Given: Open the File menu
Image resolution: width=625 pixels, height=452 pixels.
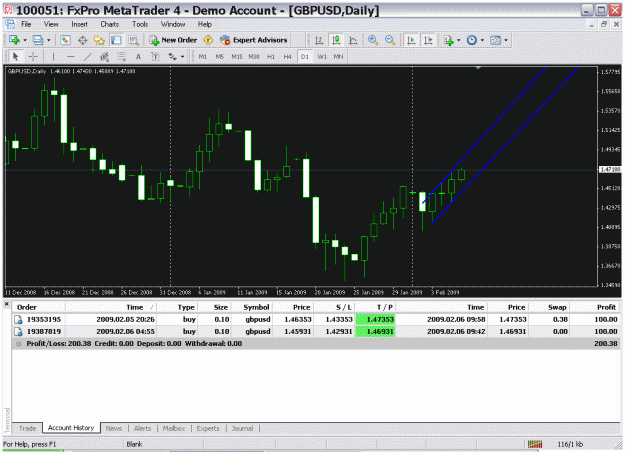Looking at the screenshot, I should pos(26,24).
